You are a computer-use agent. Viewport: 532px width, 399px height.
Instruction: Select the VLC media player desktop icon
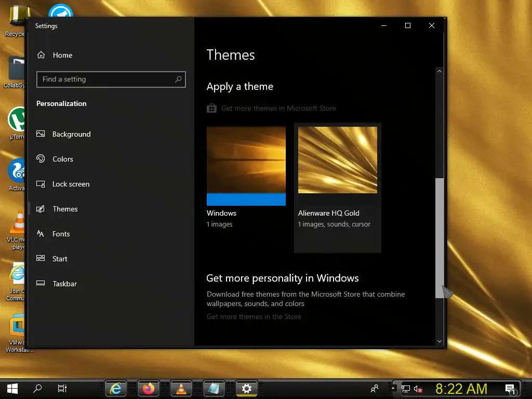[x=16, y=230]
